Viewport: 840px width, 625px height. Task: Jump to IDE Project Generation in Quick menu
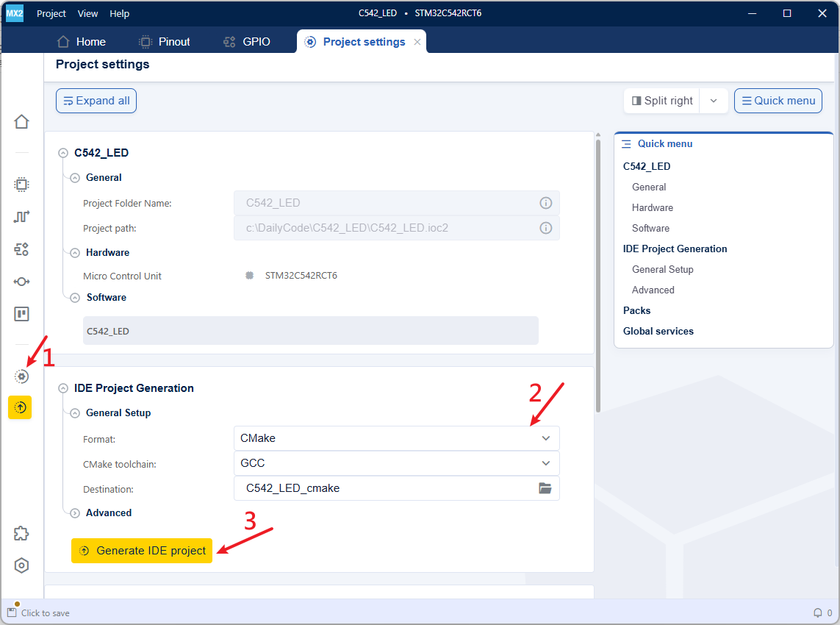click(675, 249)
